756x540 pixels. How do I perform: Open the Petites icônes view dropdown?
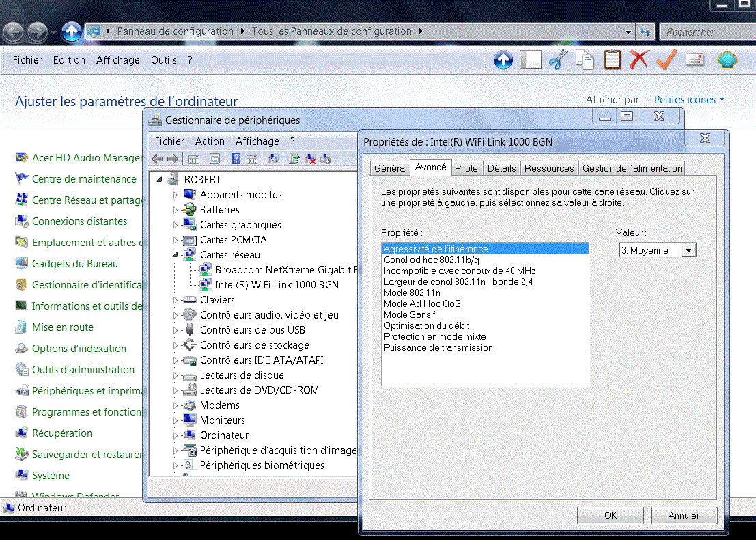[x=689, y=100]
